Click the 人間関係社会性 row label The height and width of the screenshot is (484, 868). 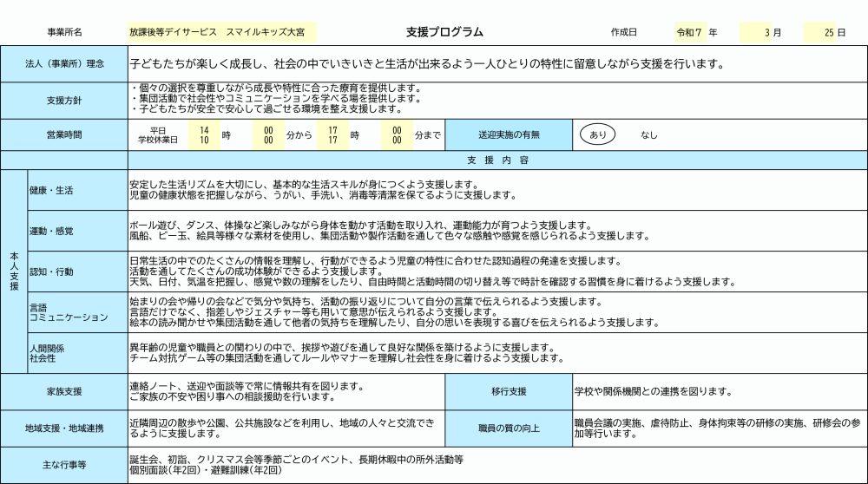click(x=78, y=353)
